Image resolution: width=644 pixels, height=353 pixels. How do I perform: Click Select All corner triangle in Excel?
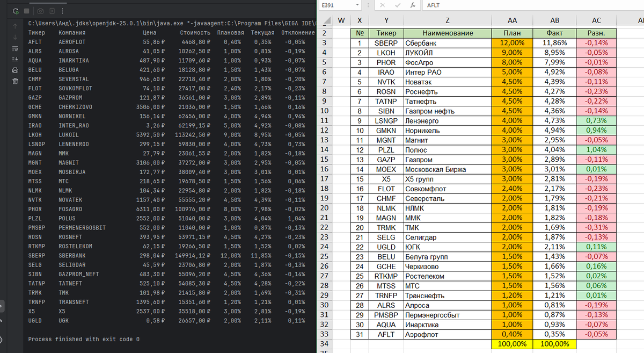(325, 20)
